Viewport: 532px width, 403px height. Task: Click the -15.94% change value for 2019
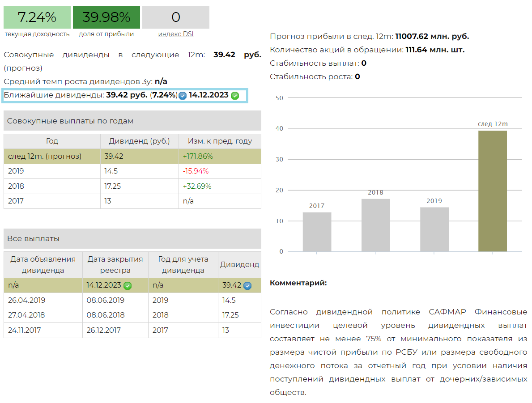[x=196, y=171]
